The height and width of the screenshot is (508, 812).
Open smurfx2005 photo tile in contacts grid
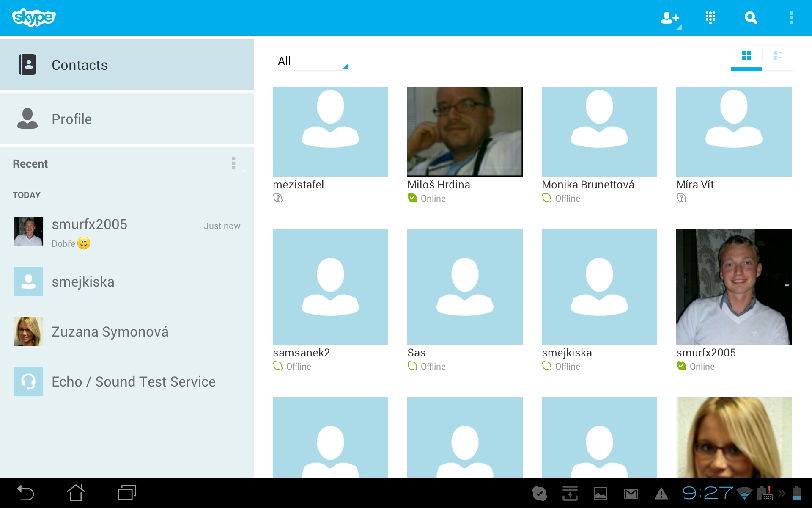click(x=733, y=287)
